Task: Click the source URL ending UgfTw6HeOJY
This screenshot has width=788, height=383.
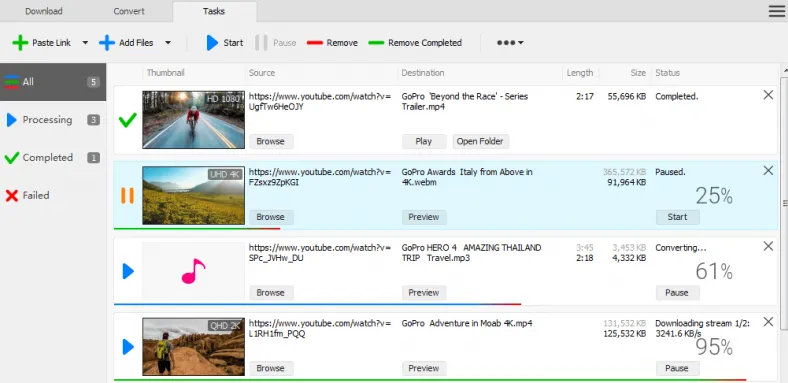Action: [320, 102]
